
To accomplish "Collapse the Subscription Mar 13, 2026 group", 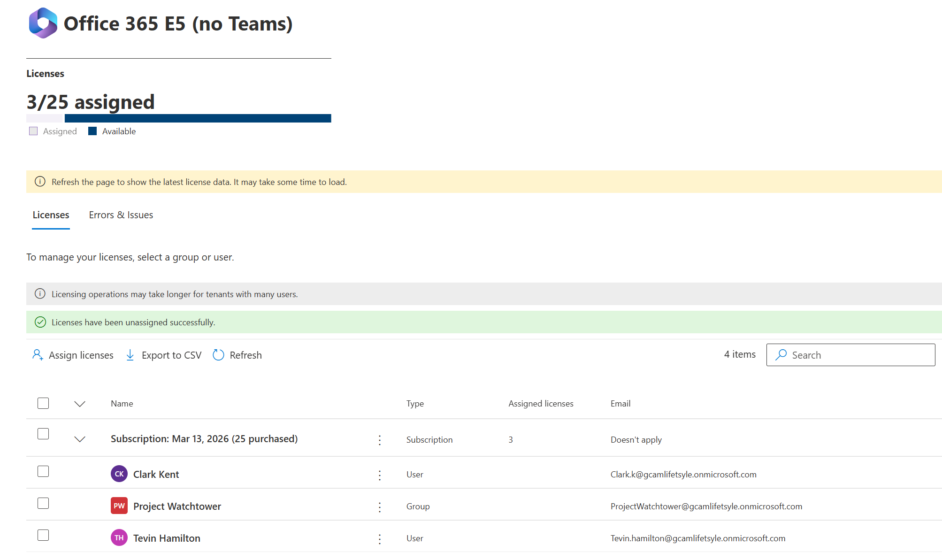I will (80, 439).
